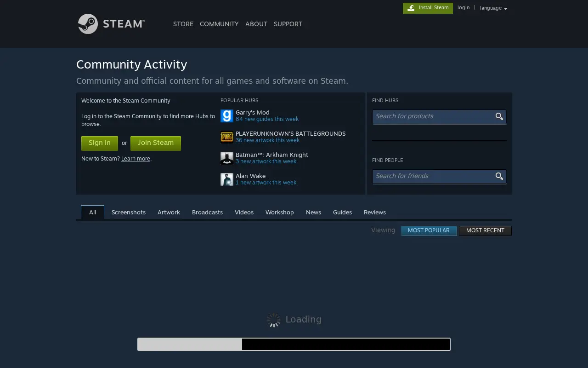588x368 pixels.
Task: Switch to the Workshop tab
Action: click(279, 212)
